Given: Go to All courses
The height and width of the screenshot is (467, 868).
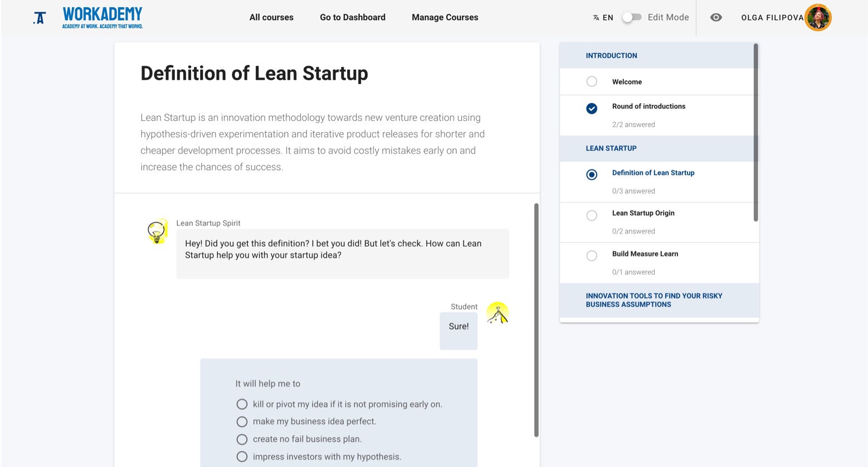Looking at the screenshot, I should pos(271,17).
